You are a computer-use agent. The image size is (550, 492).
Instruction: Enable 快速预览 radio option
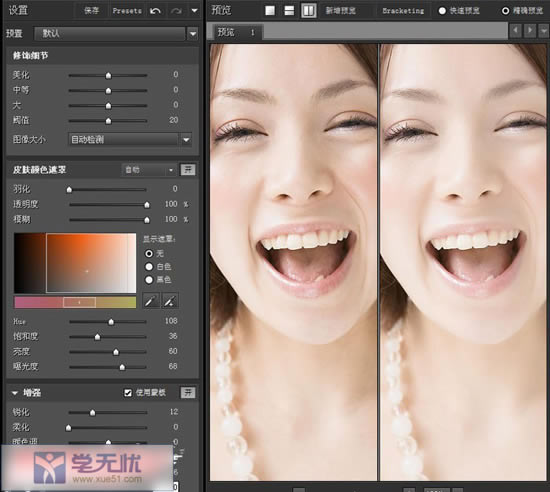[442, 11]
